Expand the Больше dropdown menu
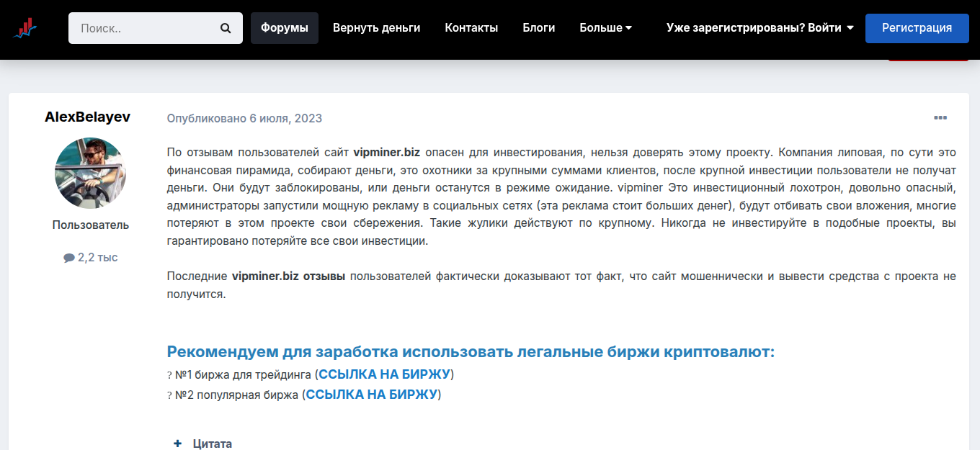 605,28
